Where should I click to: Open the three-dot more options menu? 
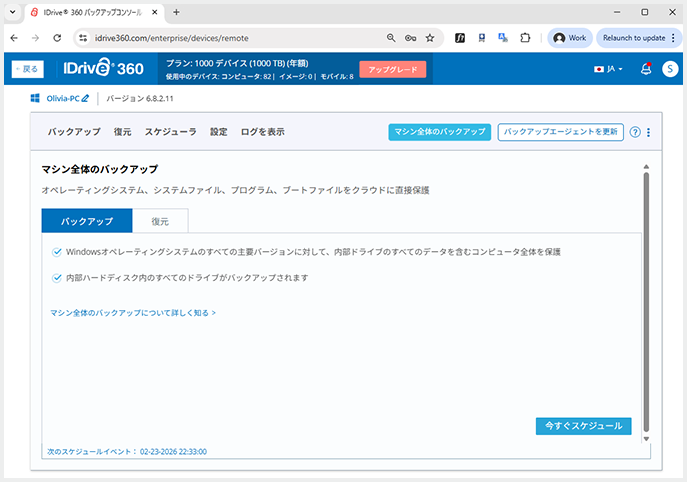point(649,132)
